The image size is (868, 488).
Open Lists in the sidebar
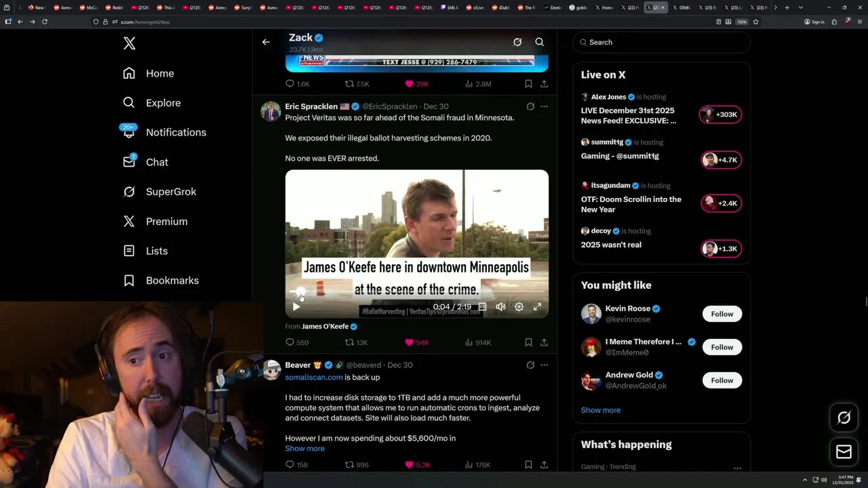pos(145,251)
